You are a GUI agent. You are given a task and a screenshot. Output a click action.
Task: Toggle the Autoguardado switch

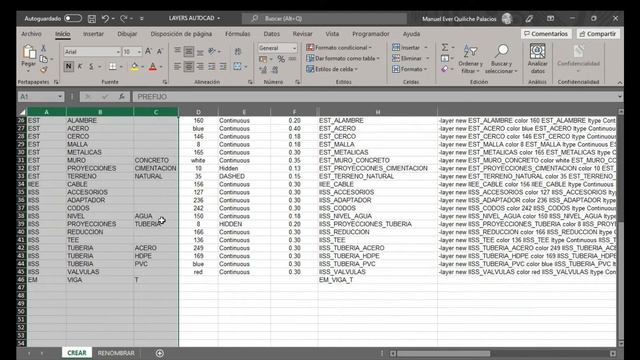(x=73, y=18)
